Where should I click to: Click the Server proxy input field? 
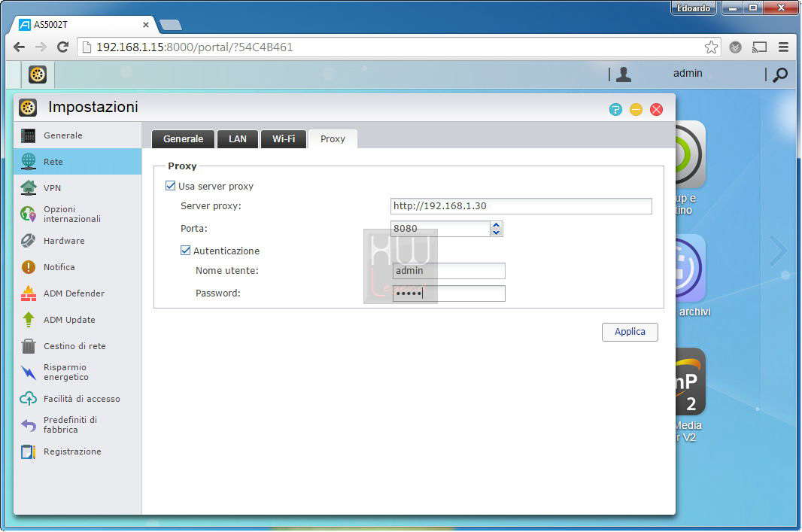click(521, 206)
